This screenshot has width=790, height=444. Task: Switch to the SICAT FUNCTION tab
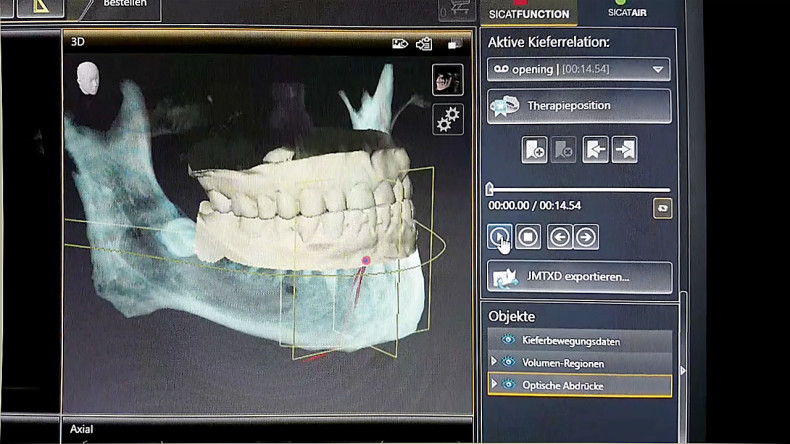(529, 13)
